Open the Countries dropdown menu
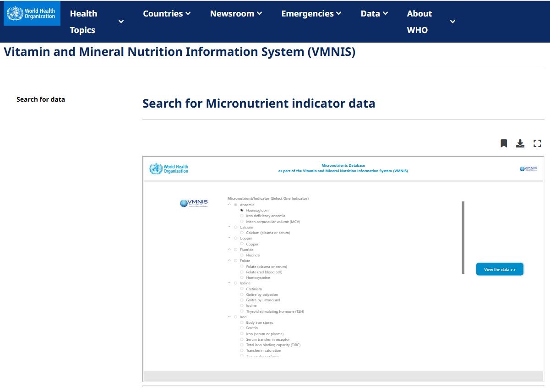The height and width of the screenshot is (392, 550). (x=166, y=13)
